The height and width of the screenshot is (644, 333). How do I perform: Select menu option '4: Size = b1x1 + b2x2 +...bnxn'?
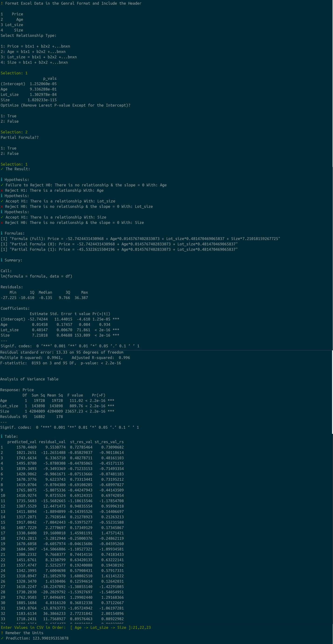(34, 62)
